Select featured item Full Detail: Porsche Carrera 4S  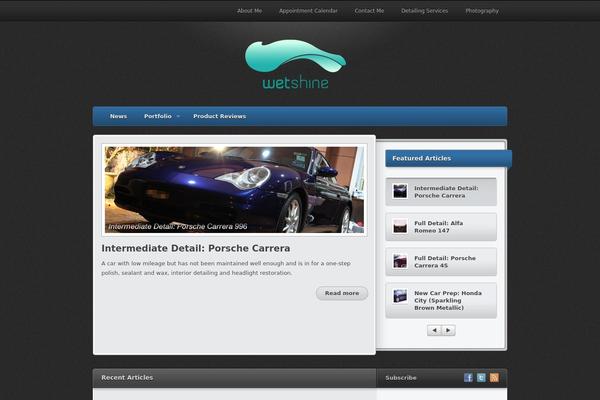(x=441, y=261)
